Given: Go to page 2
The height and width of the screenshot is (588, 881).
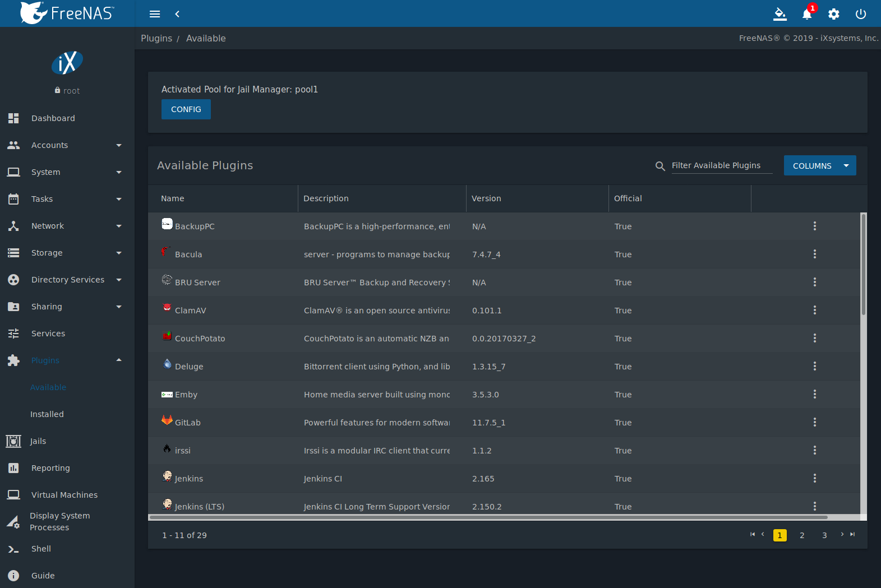Looking at the screenshot, I should pyautogui.click(x=802, y=535).
